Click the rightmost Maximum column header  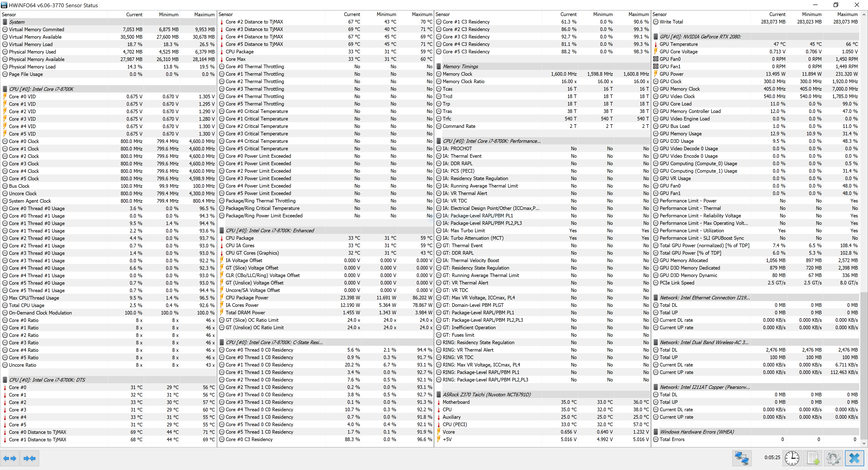[847, 14]
